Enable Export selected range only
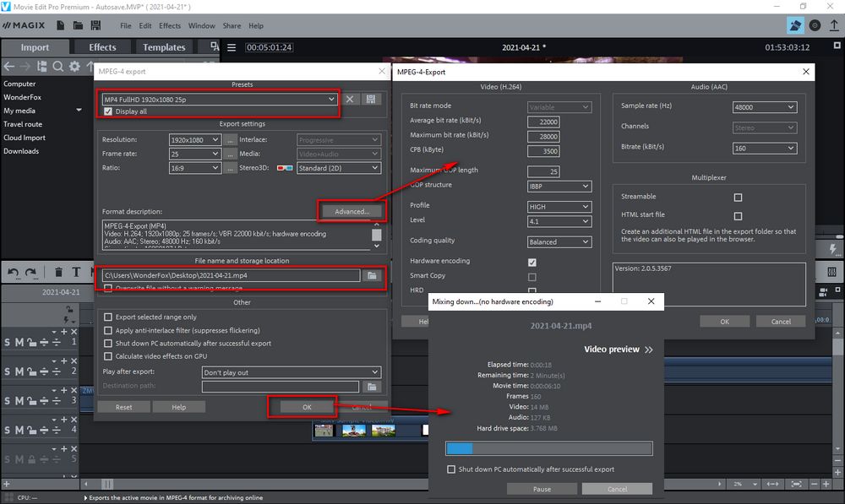The height and width of the screenshot is (504, 845). pos(108,317)
